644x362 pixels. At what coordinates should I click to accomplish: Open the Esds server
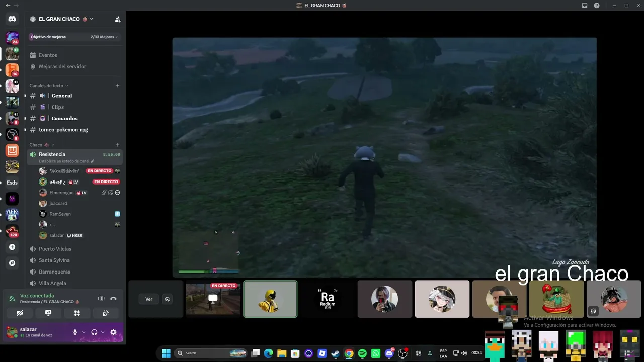pos(12,183)
